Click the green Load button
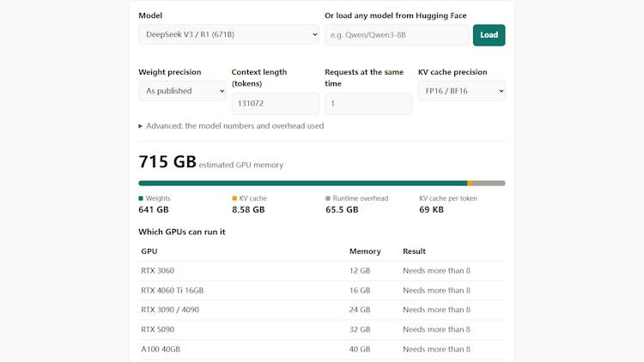 coord(489,35)
